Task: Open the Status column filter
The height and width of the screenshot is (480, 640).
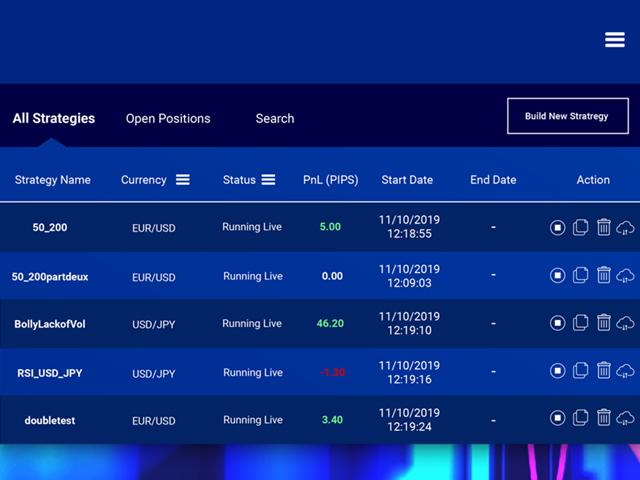Action: point(268,180)
